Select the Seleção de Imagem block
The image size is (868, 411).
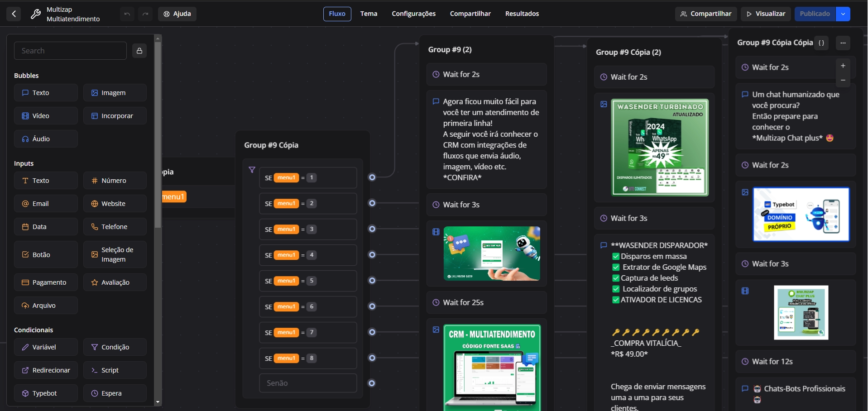click(x=115, y=255)
